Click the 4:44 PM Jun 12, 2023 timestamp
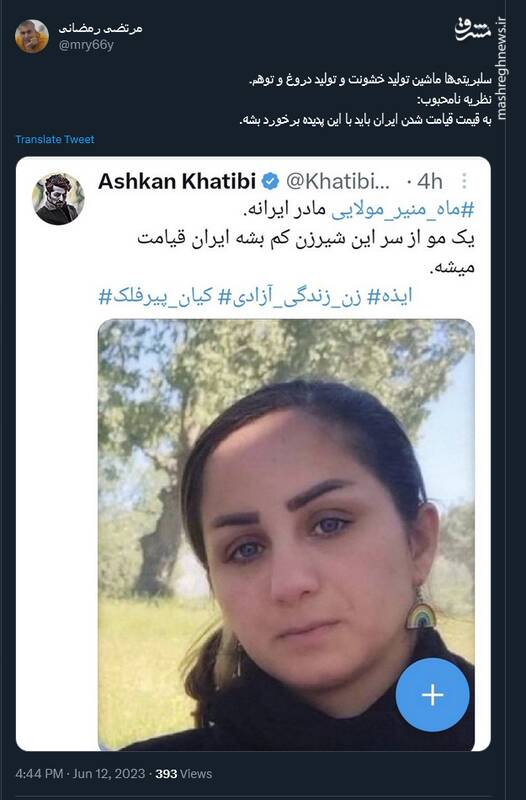 [80, 773]
